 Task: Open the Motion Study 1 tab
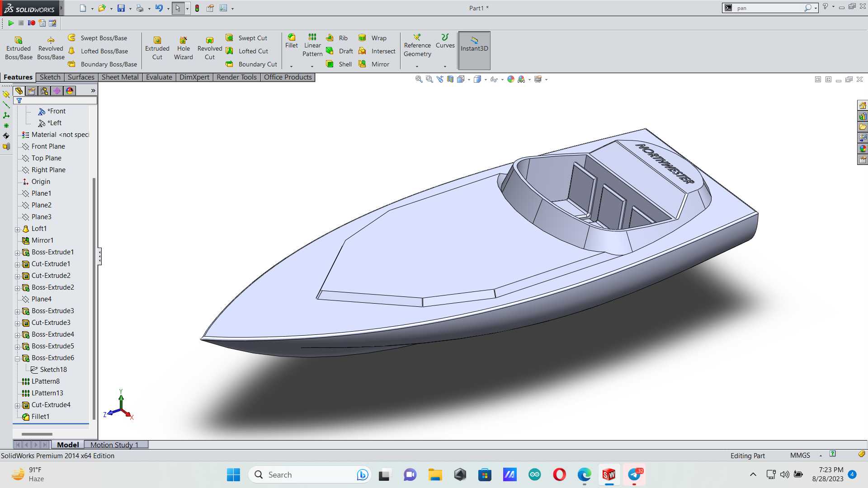[115, 445]
